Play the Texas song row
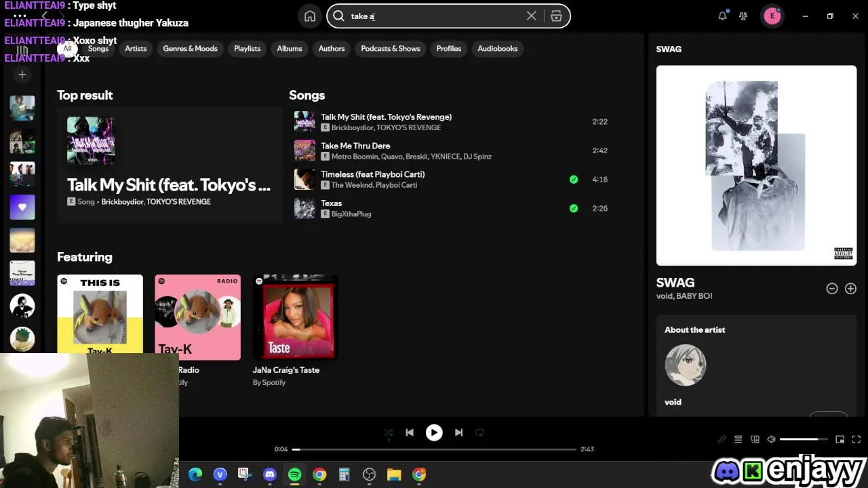Screen dimensions: 868x488 point(451,208)
